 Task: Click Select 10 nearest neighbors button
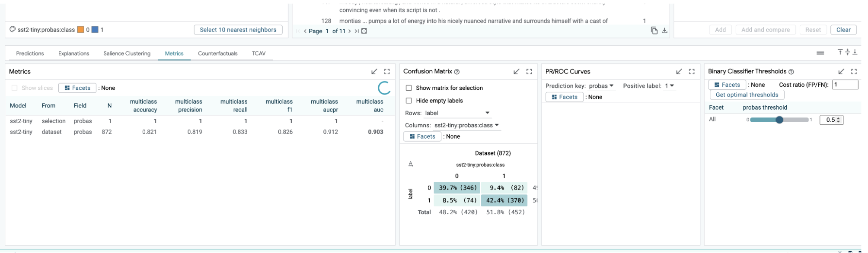coord(238,30)
